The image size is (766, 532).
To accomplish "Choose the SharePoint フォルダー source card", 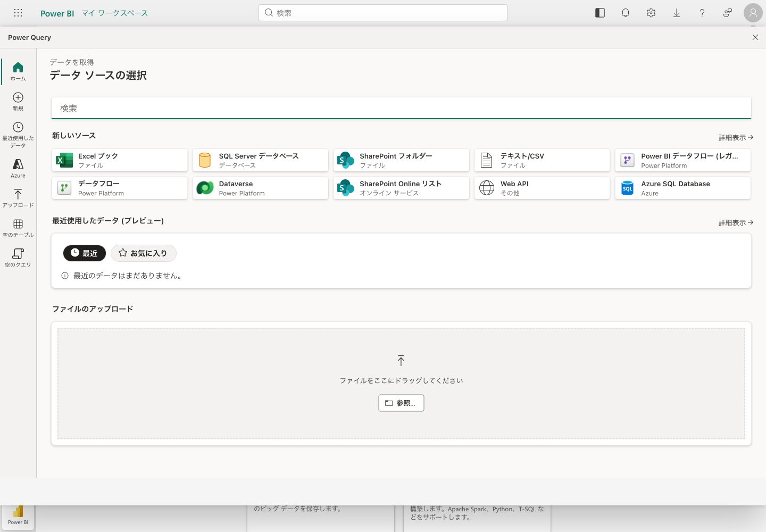I will 401,160.
